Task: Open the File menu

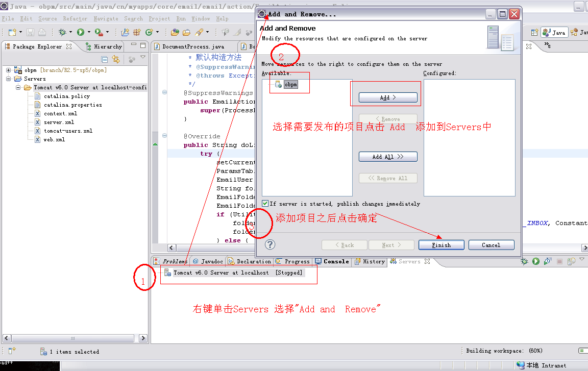Action: coord(8,18)
